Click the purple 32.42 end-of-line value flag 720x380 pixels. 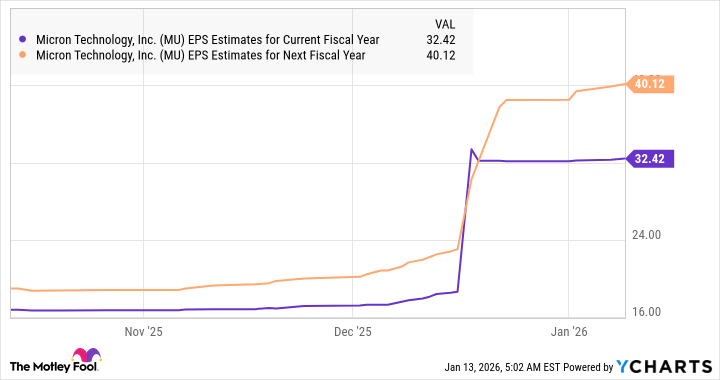[650, 159]
